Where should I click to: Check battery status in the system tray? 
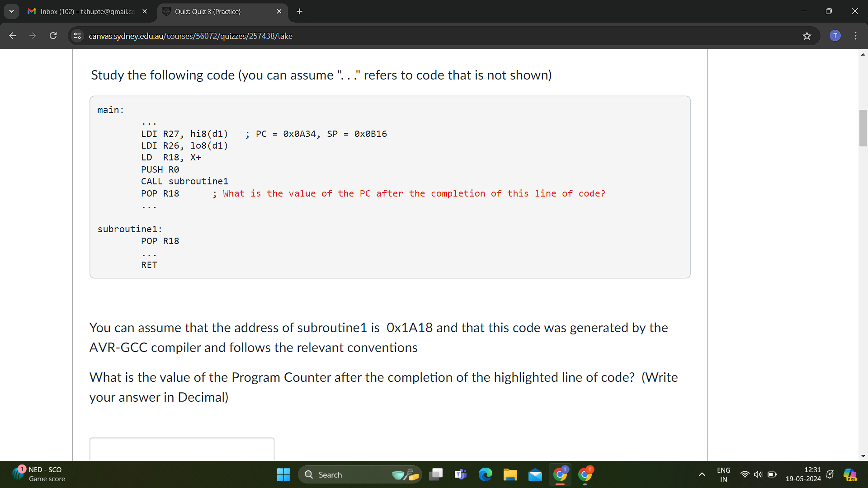coord(772,474)
